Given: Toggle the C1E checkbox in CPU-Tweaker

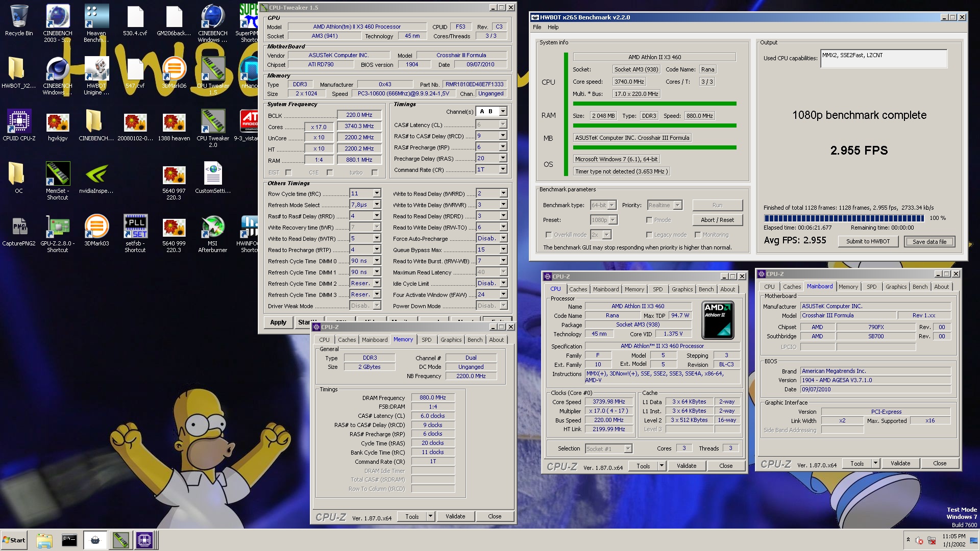Looking at the screenshot, I should (330, 172).
